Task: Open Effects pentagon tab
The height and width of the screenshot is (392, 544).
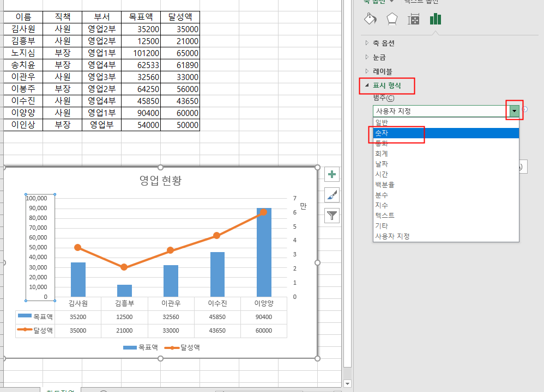Action: [392, 19]
